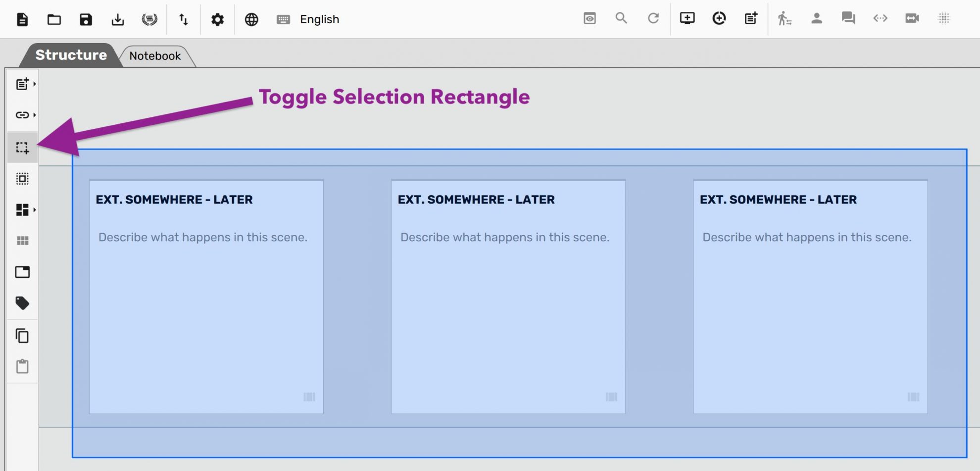
Task: Select the middle EXT. SOMEWHERE scene card
Action: click(x=507, y=297)
